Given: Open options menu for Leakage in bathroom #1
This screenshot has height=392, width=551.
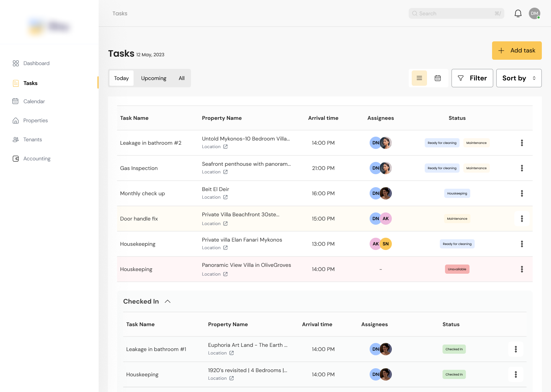Looking at the screenshot, I should [516, 349].
